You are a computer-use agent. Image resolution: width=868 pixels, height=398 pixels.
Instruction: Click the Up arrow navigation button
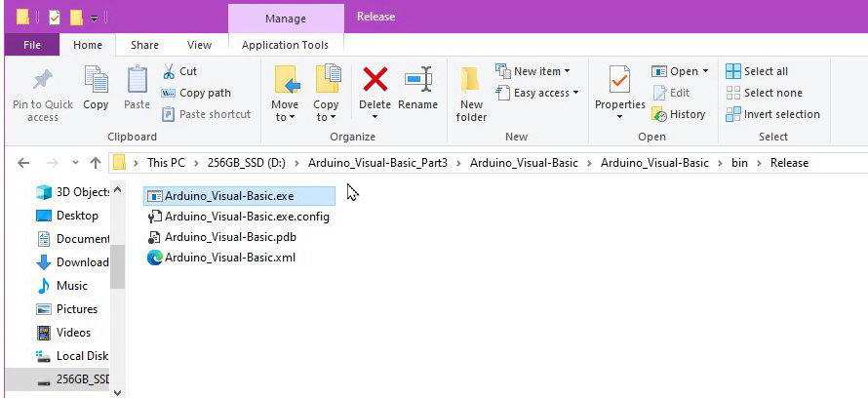tap(96, 163)
